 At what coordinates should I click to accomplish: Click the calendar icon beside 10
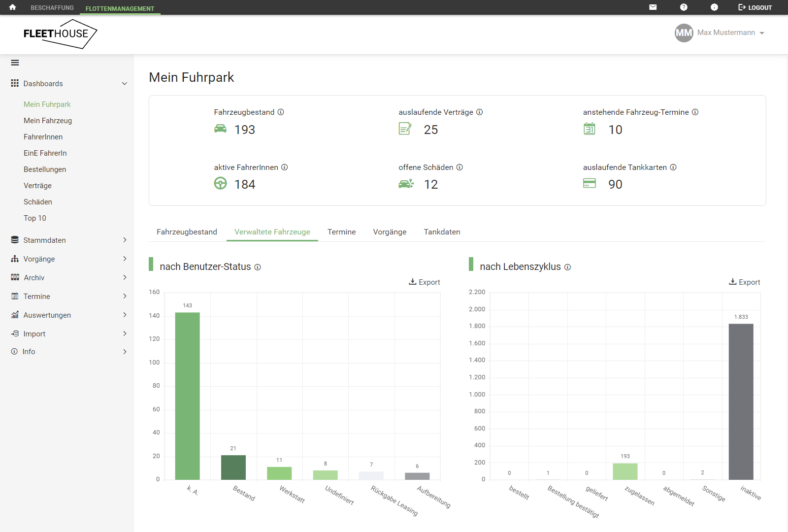click(590, 129)
